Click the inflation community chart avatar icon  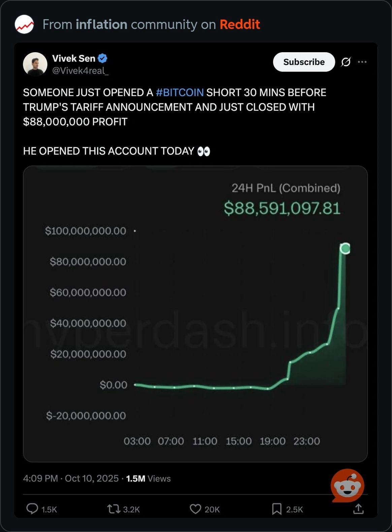(x=24, y=24)
